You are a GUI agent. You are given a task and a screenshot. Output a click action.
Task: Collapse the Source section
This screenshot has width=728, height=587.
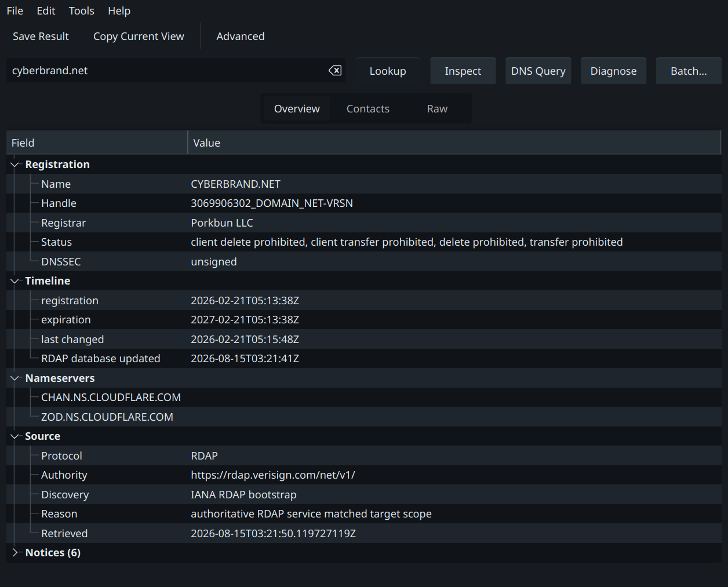[15, 436]
